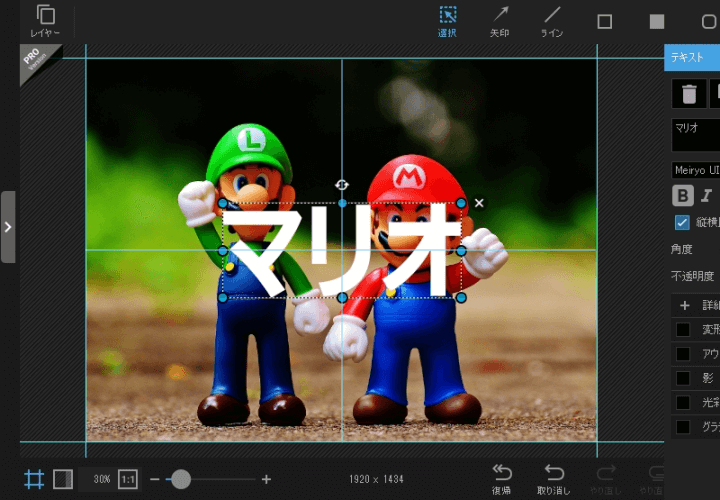This screenshot has width=720, height=500.
Task: Enable the 変形 transform checkbox
Action: pyautogui.click(x=683, y=329)
